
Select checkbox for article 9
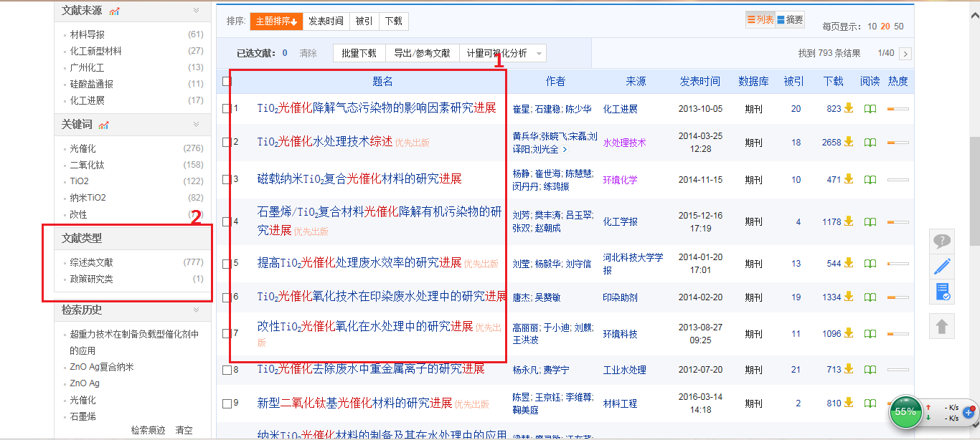click(x=227, y=403)
